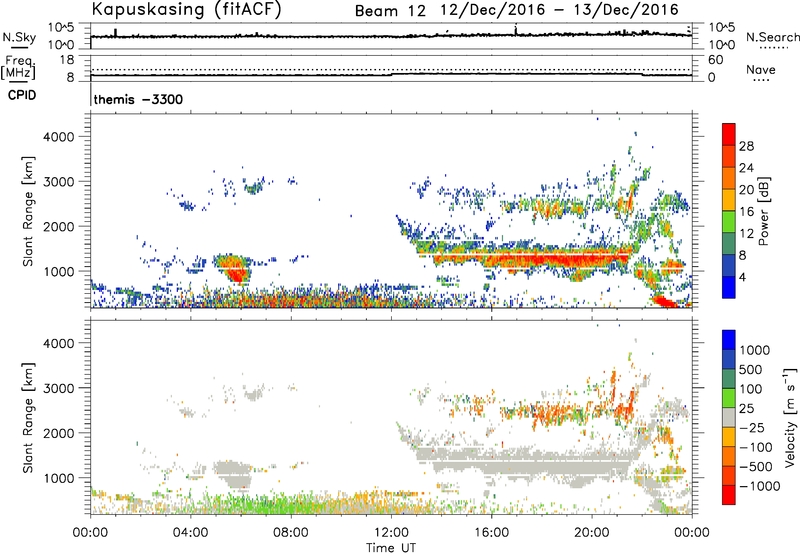Image resolution: width=800 pixels, height=554 pixels.
Task: Pick the blue top segment of velocity colorbar
Action: point(729,340)
